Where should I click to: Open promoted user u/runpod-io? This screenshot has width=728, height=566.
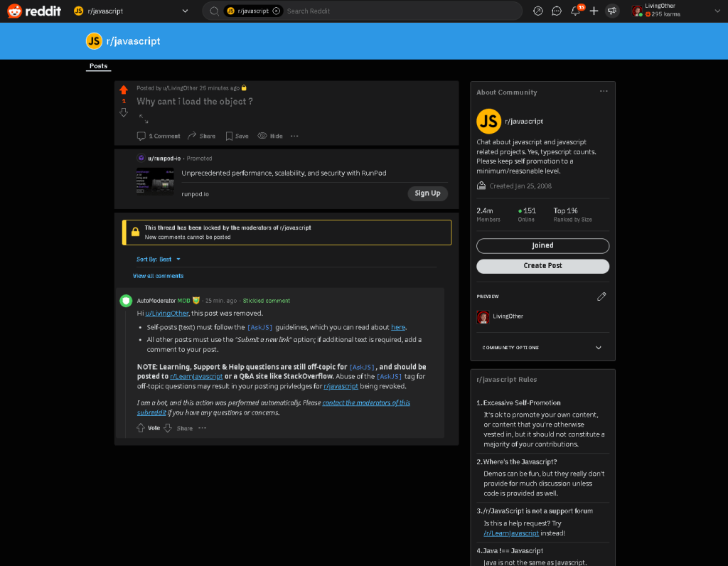164,159
